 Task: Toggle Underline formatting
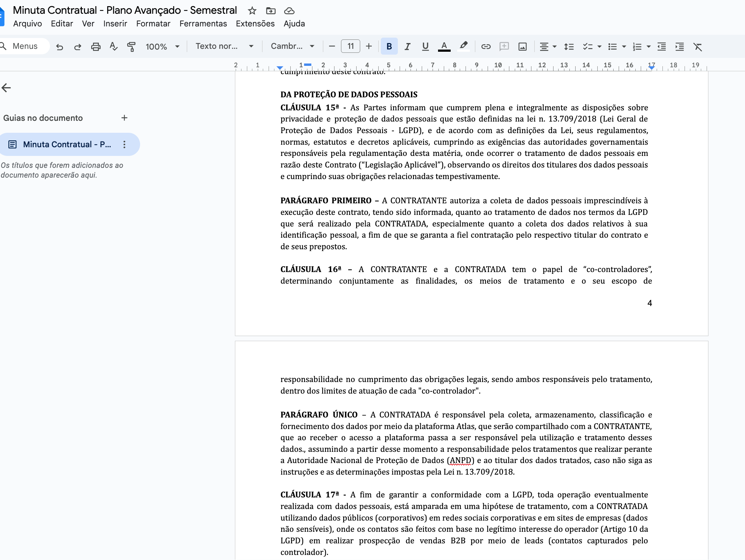425,47
